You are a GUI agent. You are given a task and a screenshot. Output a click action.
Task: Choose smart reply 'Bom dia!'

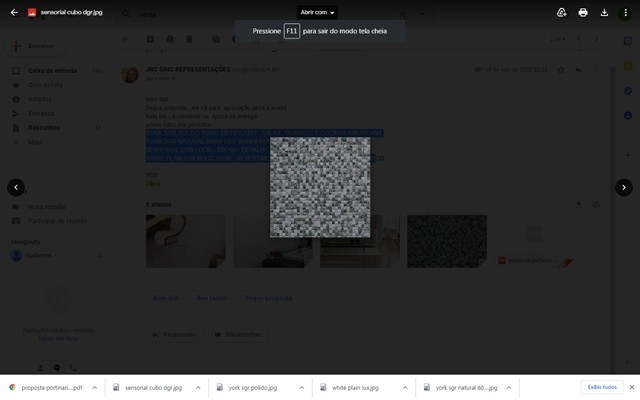pos(165,298)
